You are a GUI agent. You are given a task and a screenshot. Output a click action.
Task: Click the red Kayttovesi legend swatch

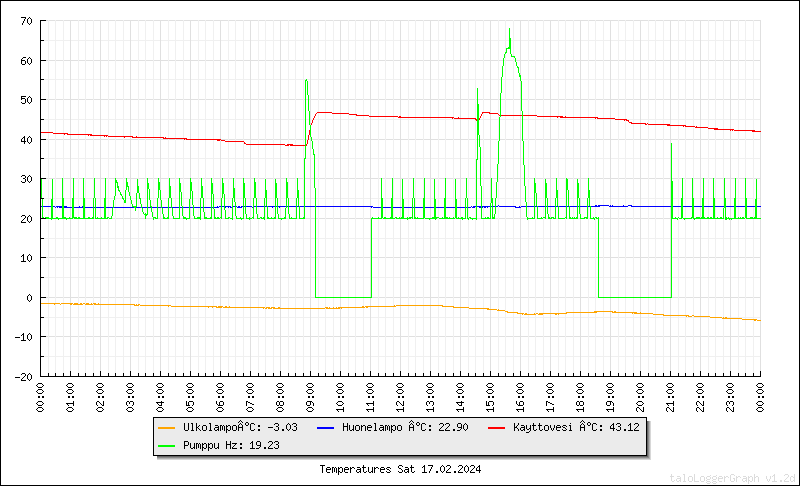point(496,428)
